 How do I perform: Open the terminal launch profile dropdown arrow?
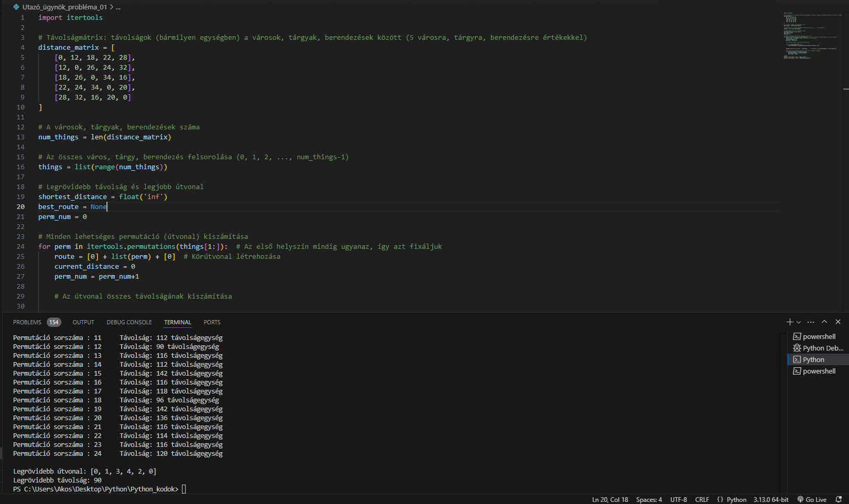[799, 322]
